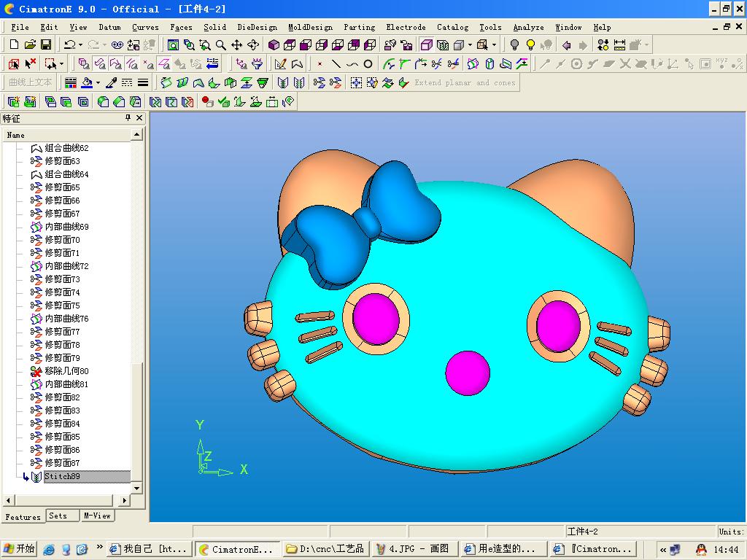Click the arrow marker beside Stitch89
Viewport: 747px width, 560px height.
coord(26,477)
